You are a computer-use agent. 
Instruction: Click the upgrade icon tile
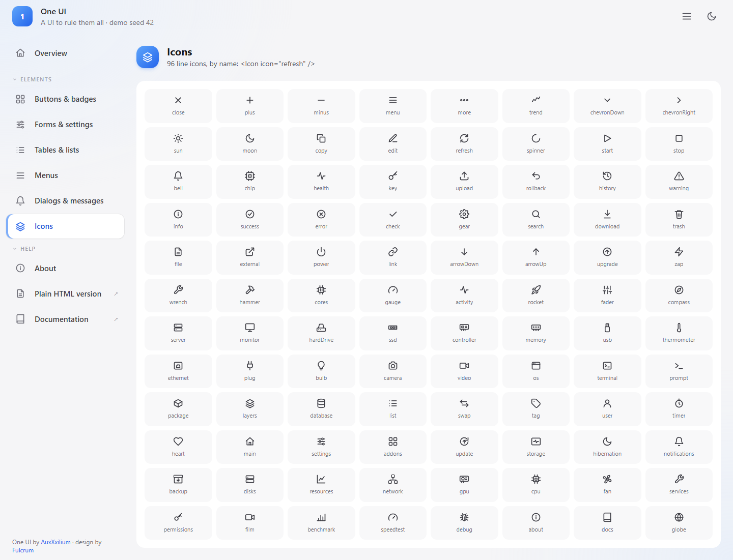pyautogui.click(x=607, y=257)
